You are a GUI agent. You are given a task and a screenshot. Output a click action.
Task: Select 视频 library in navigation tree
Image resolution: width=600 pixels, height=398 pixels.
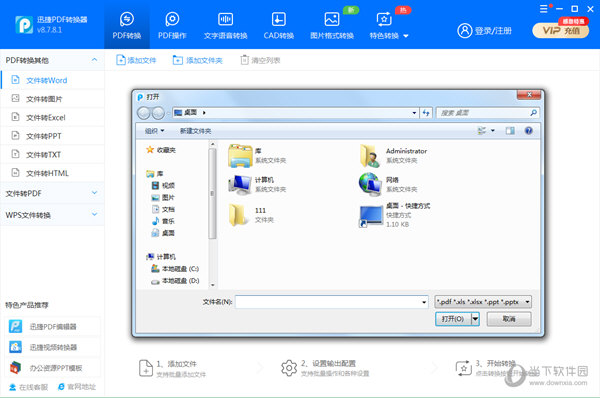pos(163,186)
